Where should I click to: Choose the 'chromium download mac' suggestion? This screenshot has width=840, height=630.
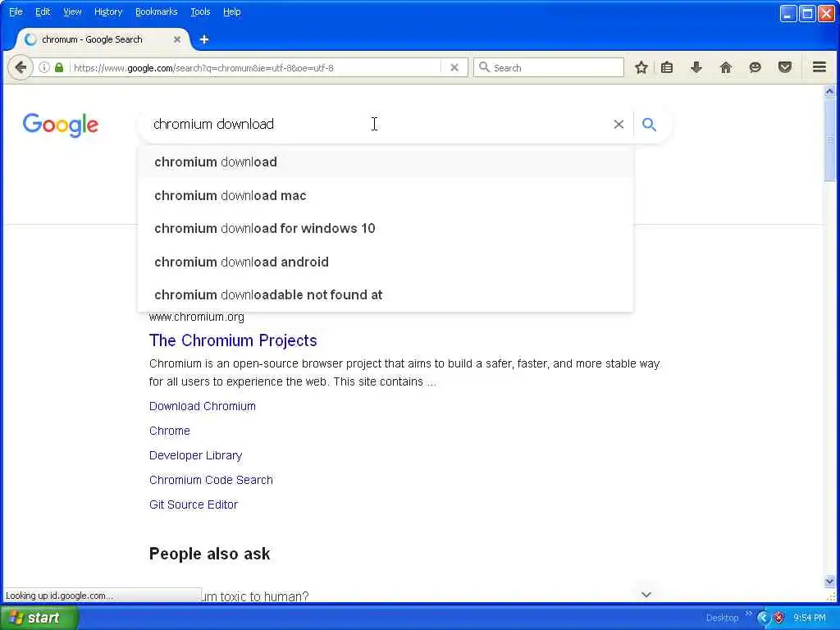(386, 195)
